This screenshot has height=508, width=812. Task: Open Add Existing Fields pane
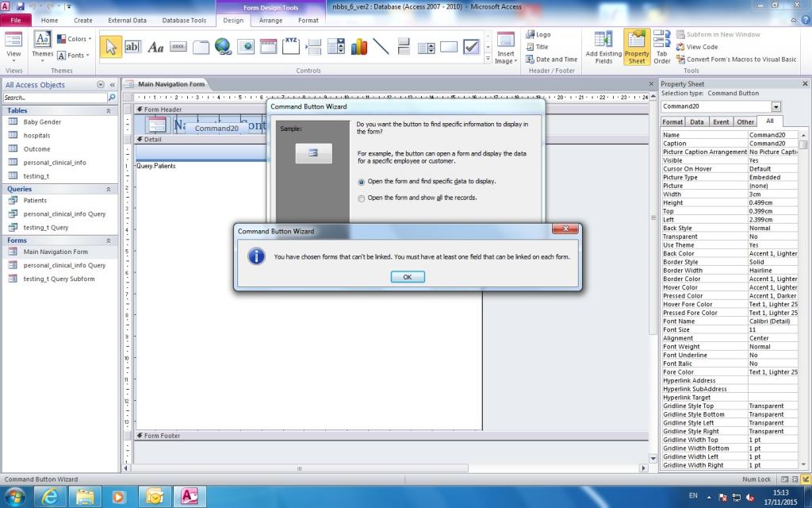[x=603, y=47]
